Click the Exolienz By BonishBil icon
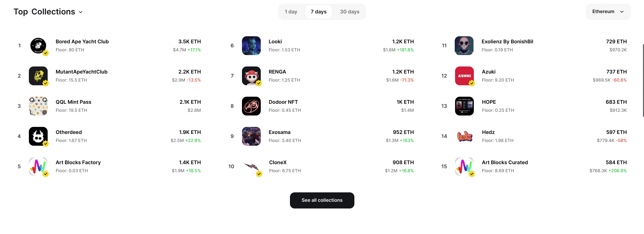The image size is (644, 234). pyautogui.click(x=464, y=45)
